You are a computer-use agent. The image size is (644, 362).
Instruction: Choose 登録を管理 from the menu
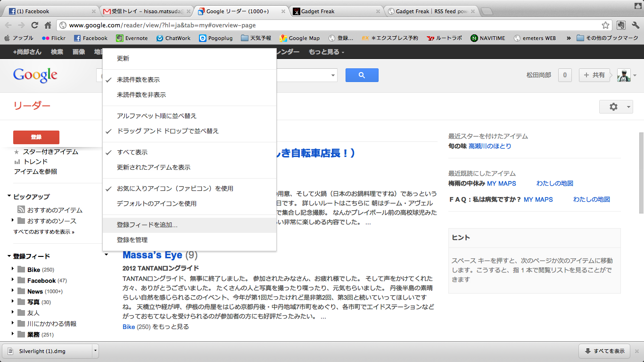(190, 240)
